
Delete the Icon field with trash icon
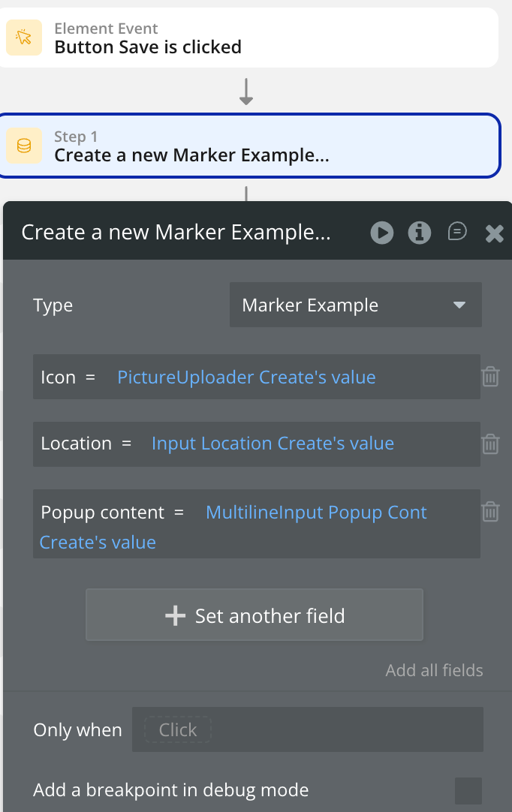tap(490, 376)
